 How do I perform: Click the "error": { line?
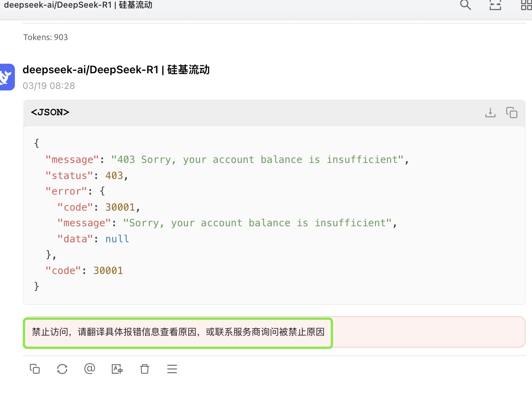75,191
